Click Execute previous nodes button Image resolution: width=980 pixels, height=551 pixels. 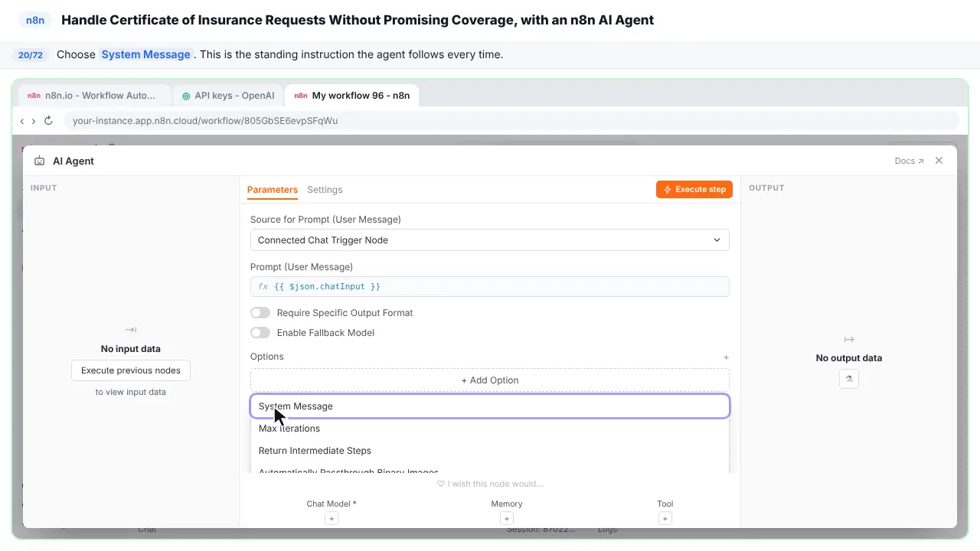pos(131,370)
